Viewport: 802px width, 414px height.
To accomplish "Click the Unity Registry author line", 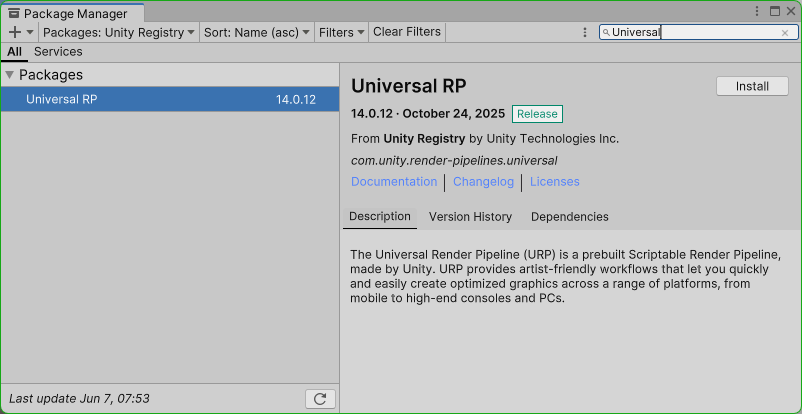I will point(485,139).
